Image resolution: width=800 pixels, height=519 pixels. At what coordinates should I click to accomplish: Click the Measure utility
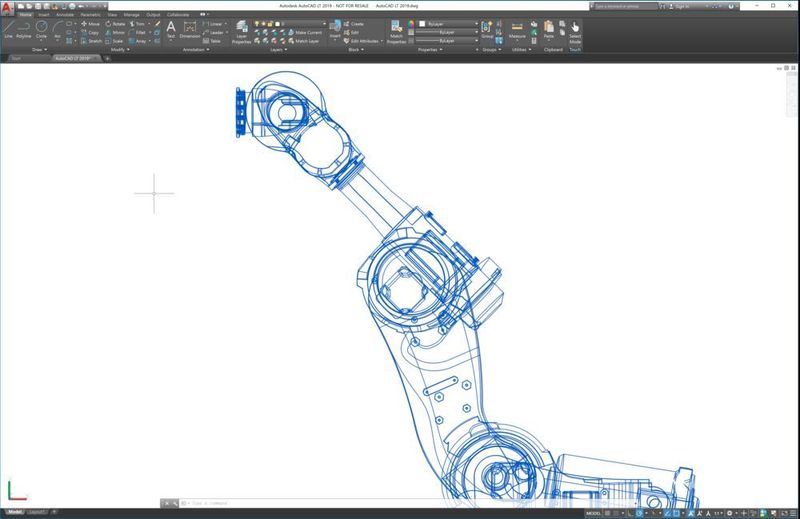pyautogui.click(x=517, y=30)
